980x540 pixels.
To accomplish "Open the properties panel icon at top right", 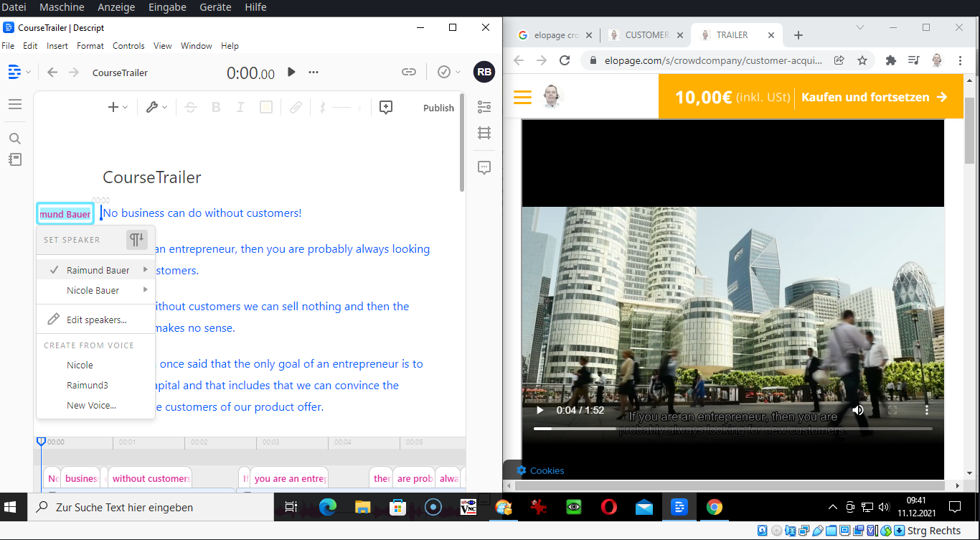I will [x=484, y=106].
